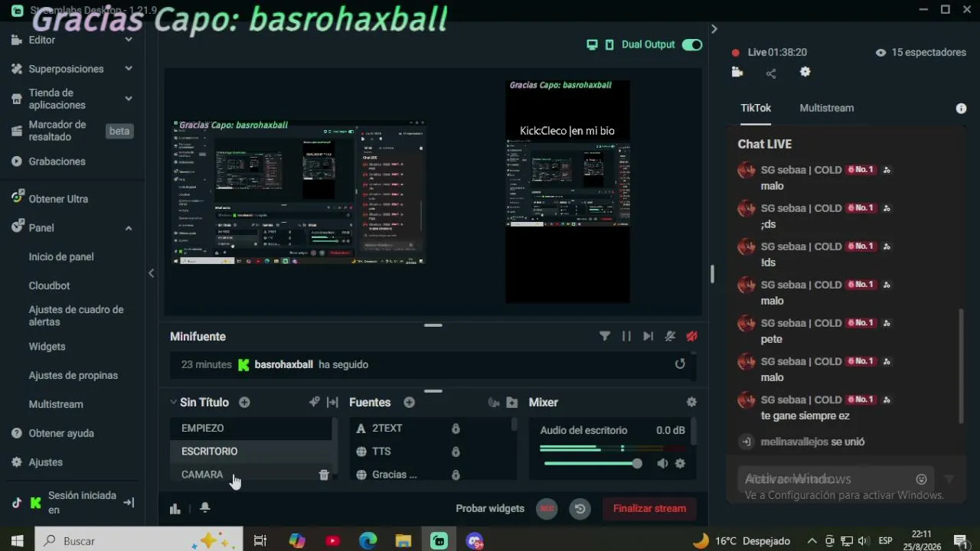This screenshot has width=980, height=551.
Task: Add a source folder in Fuentes
Action: [x=512, y=403]
